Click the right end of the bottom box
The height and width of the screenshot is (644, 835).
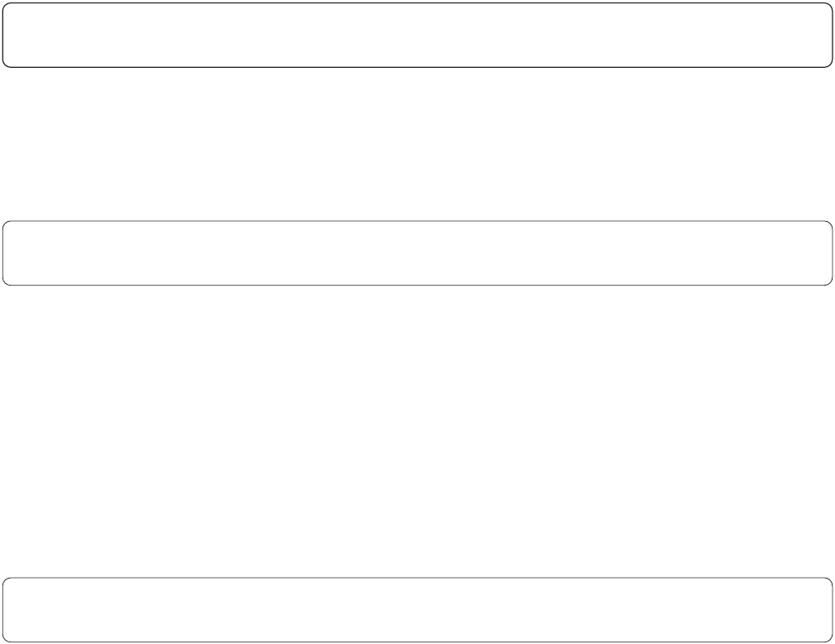coord(818,610)
